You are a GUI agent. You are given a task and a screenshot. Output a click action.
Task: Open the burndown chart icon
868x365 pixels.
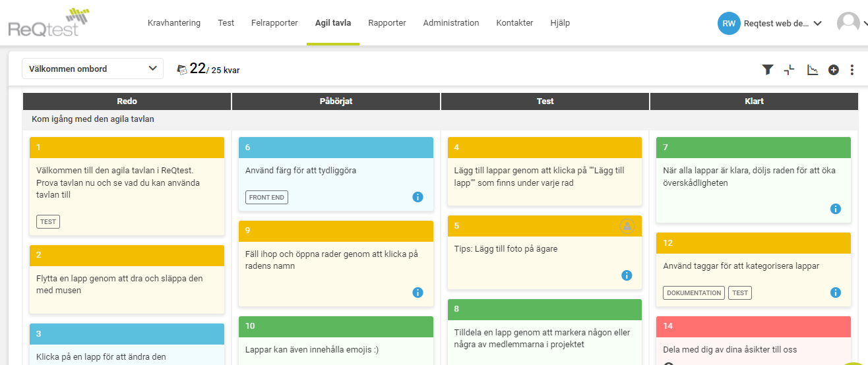813,69
